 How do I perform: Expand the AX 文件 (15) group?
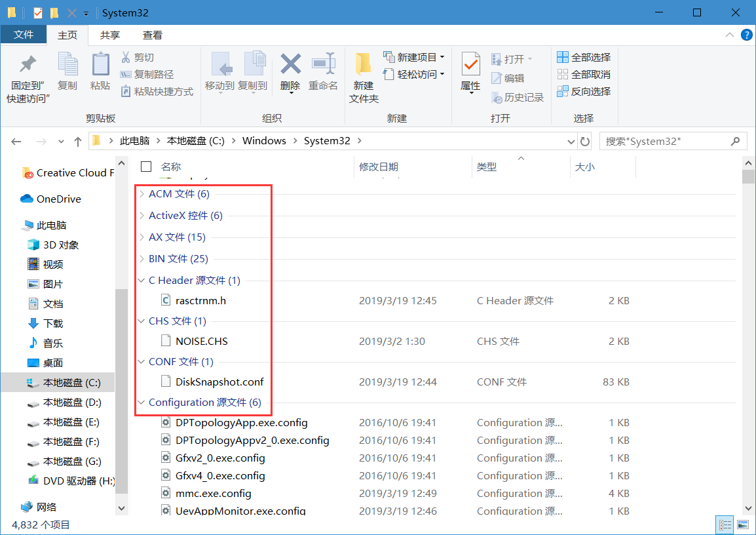pyautogui.click(x=142, y=237)
